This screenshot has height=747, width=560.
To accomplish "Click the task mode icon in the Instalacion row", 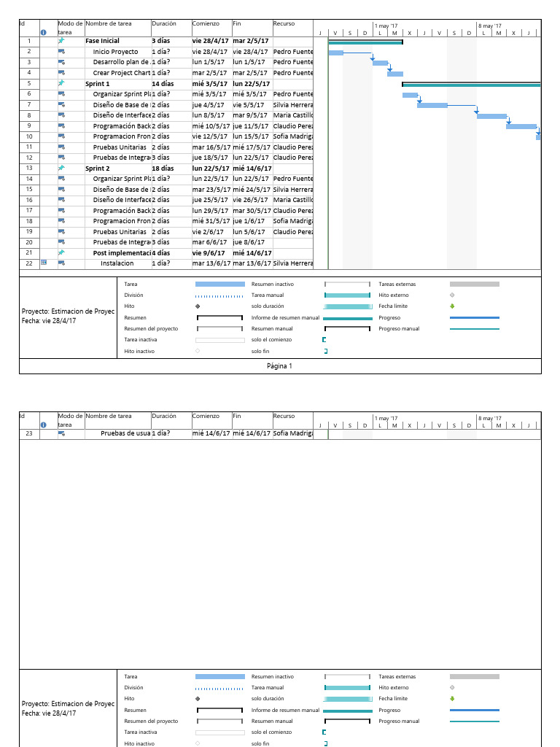I will [x=61, y=263].
